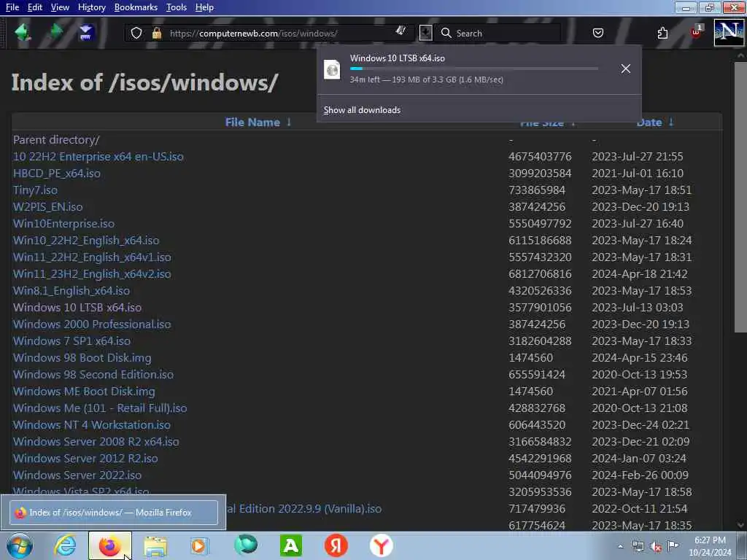The image size is (747, 560).
Task: Open Windows 2000 Professional.iso link
Action: tap(92, 324)
